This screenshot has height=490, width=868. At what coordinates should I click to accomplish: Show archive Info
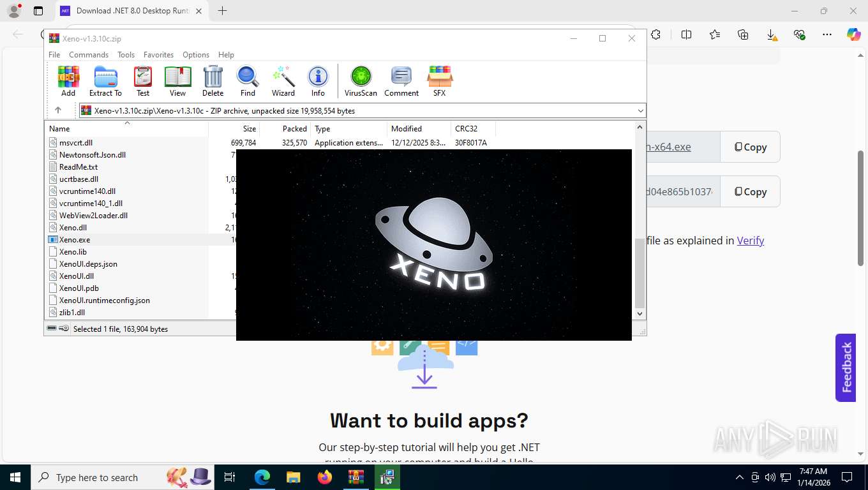click(318, 81)
